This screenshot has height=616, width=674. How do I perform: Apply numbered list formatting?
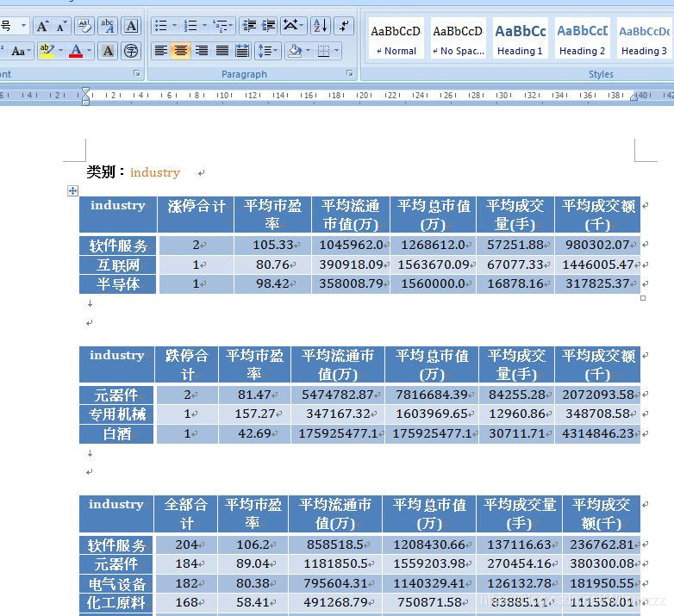[190, 26]
